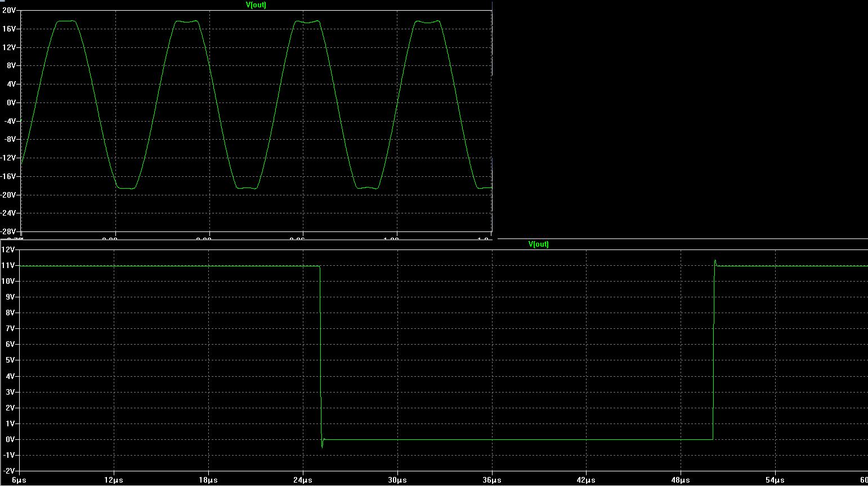The height and width of the screenshot is (486, 868).
Task: Click the V[out] trace label in the lower plot
Action: tap(538, 244)
